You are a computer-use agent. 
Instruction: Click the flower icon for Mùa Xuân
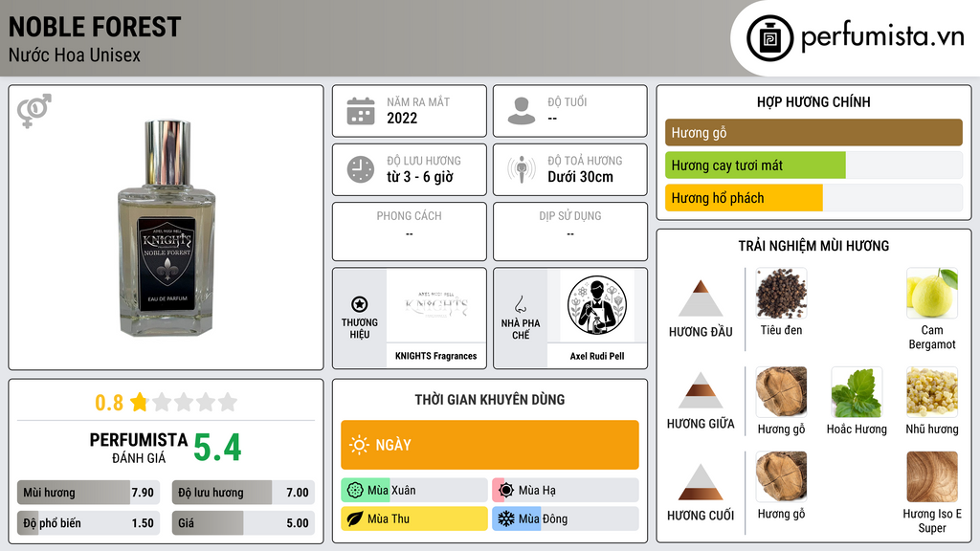pyautogui.click(x=355, y=491)
